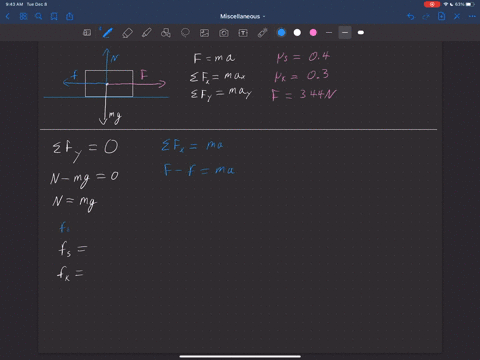Select the thinnest stroke width
The height and width of the screenshot is (360, 480).
pos(329,33)
